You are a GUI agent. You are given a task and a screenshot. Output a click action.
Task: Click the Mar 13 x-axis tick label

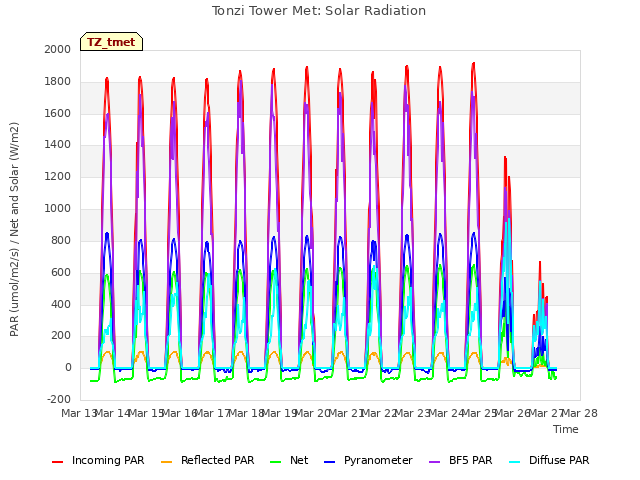pos(78,413)
